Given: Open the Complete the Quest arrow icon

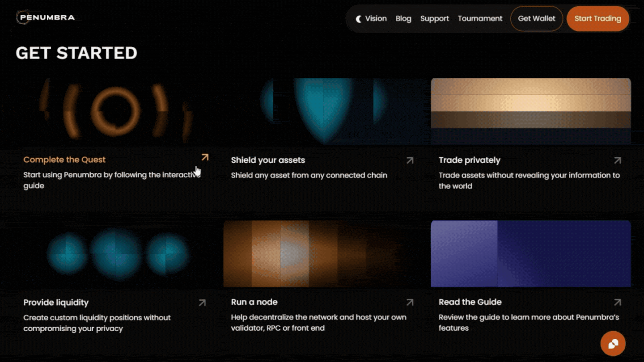Looking at the screenshot, I should (x=205, y=157).
